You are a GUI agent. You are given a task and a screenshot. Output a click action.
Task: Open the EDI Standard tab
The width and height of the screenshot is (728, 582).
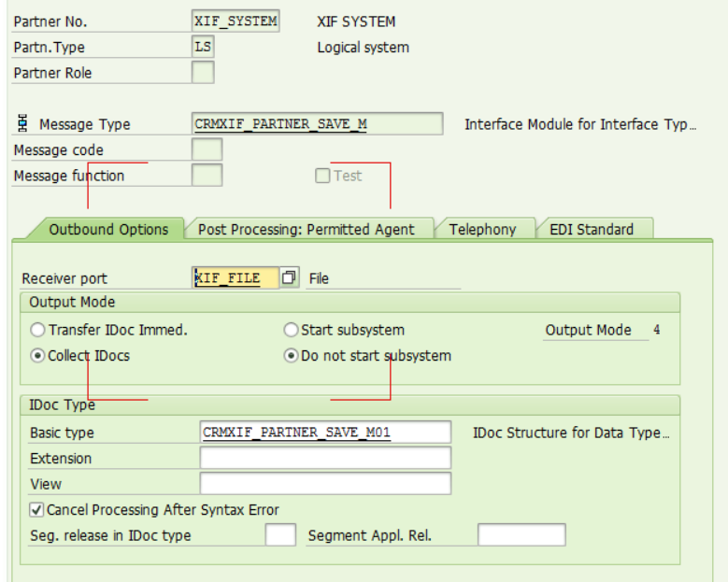pos(592,229)
